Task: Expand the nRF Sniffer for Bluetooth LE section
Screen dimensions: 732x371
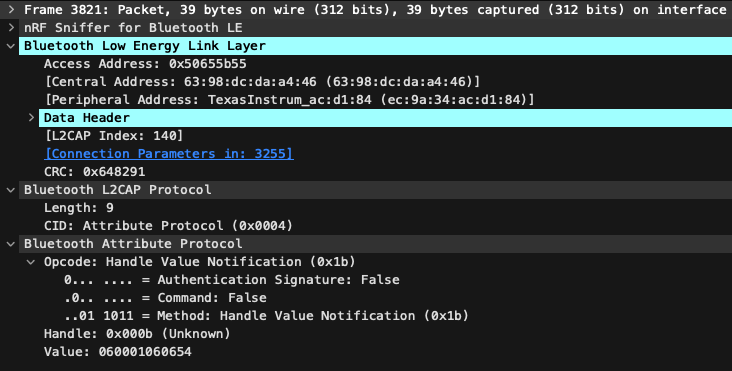Action: point(11,28)
